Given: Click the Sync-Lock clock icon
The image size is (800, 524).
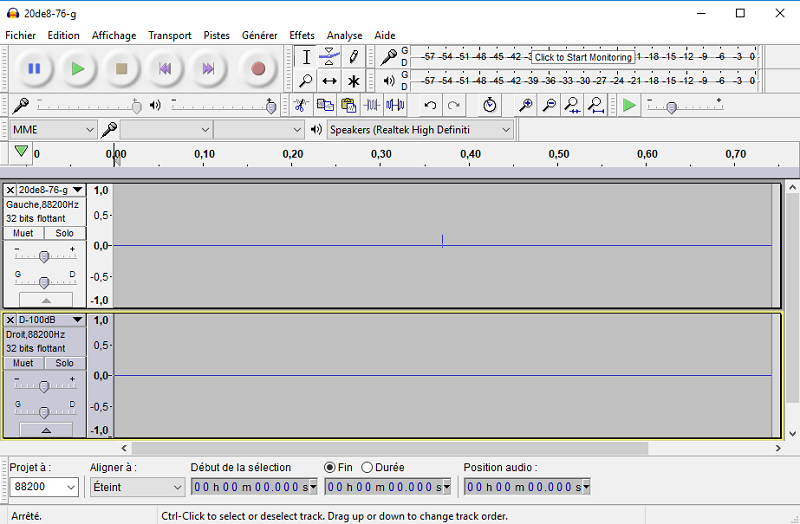Looking at the screenshot, I should click(x=490, y=105).
